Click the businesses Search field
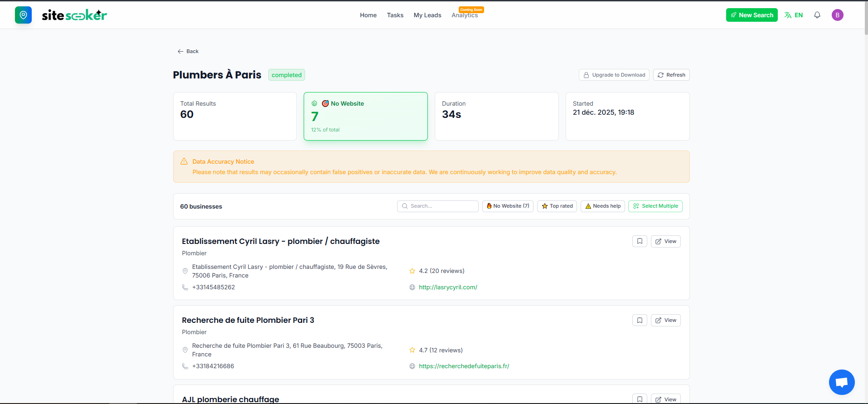The image size is (868, 404). [437, 206]
